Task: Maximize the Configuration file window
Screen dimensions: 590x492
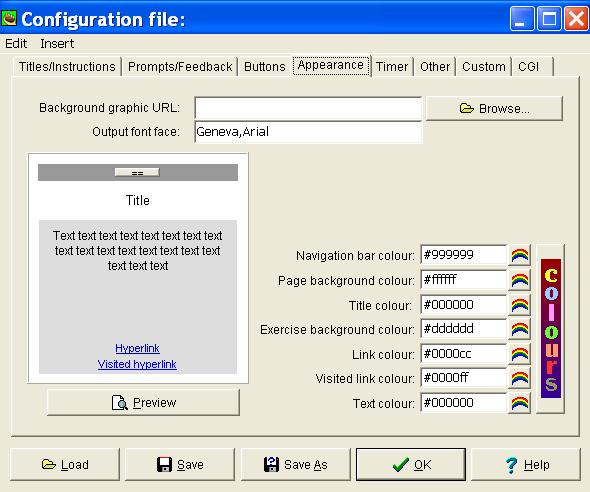Action: click(549, 18)
